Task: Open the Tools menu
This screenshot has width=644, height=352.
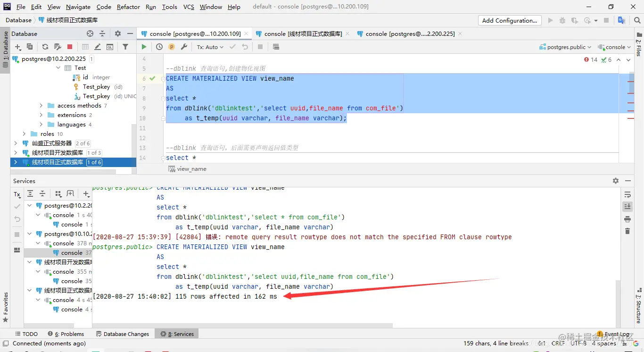Action: tap(169, 7)
